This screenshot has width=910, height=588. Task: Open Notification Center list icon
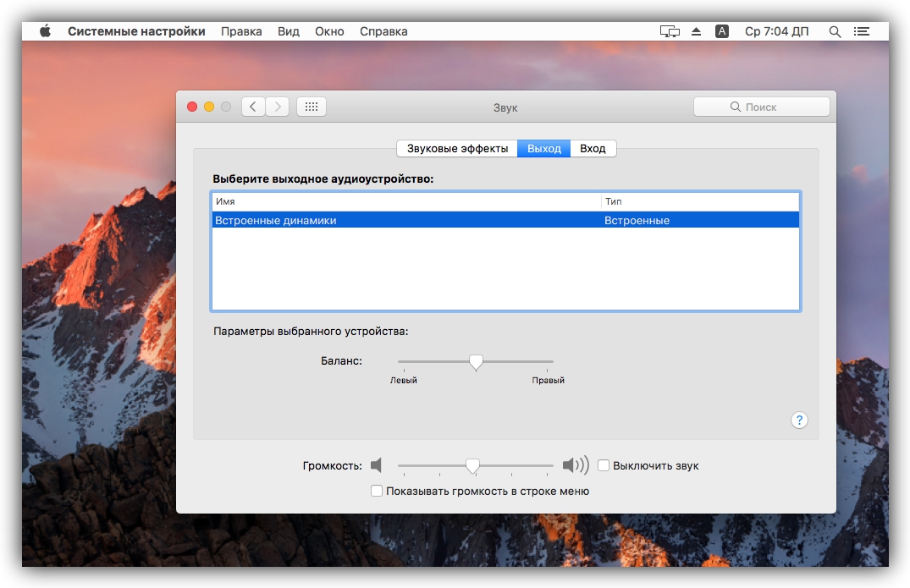pyautogui.click(x=862, y=31)
